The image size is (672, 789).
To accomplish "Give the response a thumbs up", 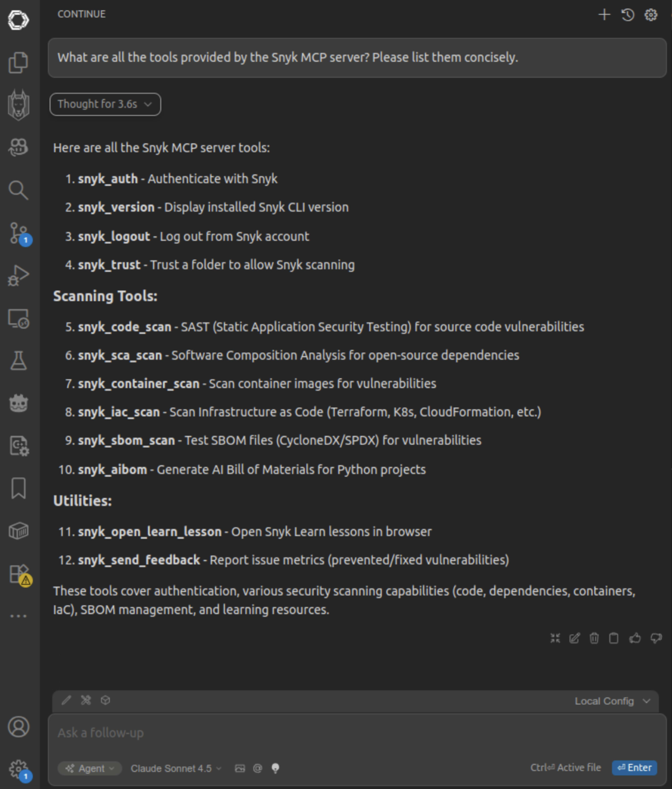I will [634, 639].
